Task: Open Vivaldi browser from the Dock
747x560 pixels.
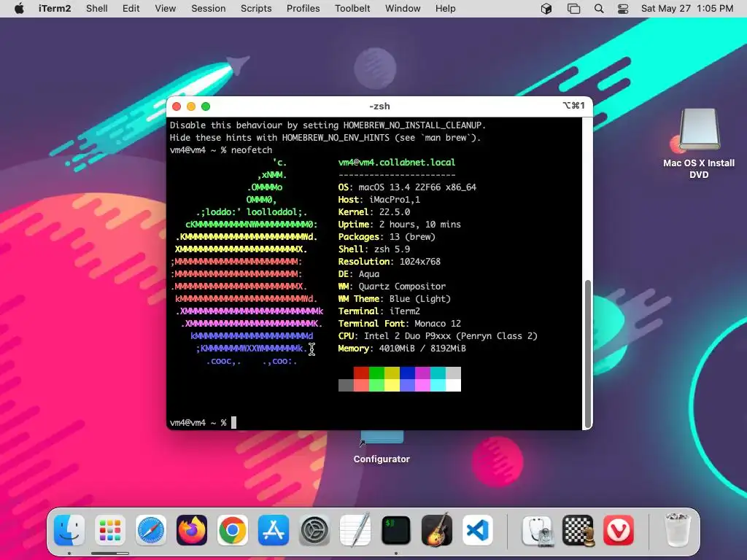Action: [x=619, y=530]
